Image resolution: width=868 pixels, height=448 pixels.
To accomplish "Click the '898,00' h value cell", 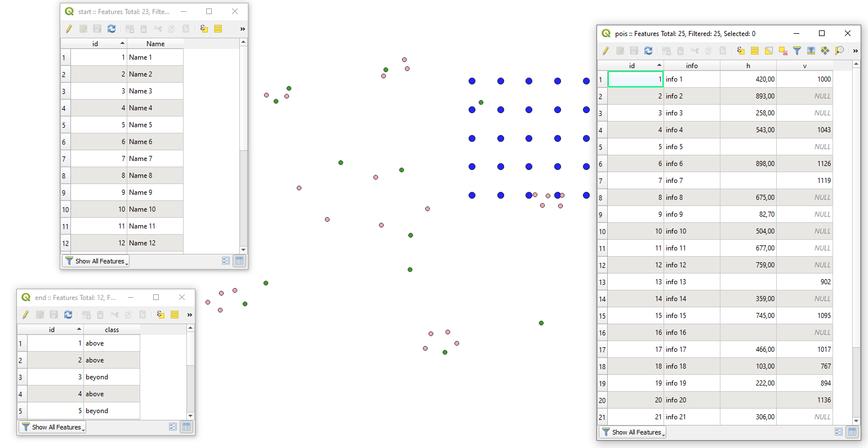I will (x=748, y=164).
